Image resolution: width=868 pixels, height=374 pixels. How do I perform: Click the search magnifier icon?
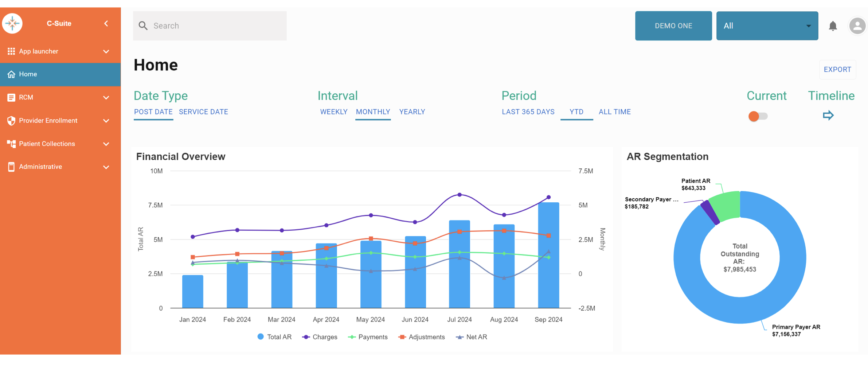click(x=143, y=26)
